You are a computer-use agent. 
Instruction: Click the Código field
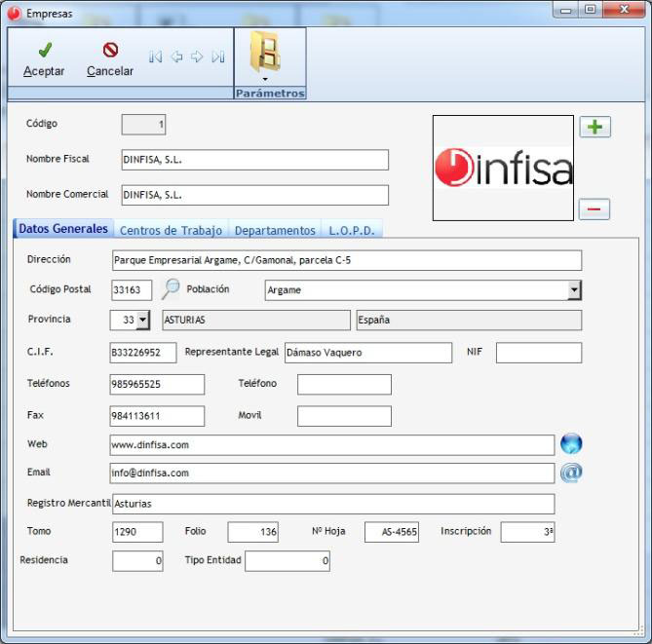(x=143, y=125)
